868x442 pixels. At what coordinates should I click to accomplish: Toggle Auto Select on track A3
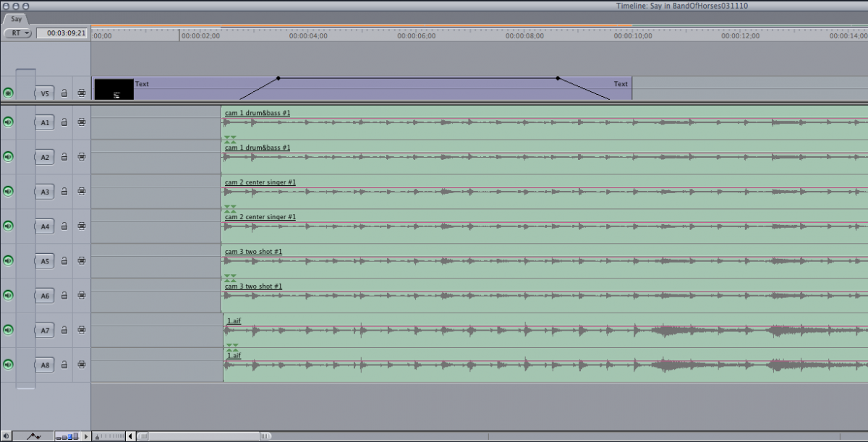pos(82,192)
